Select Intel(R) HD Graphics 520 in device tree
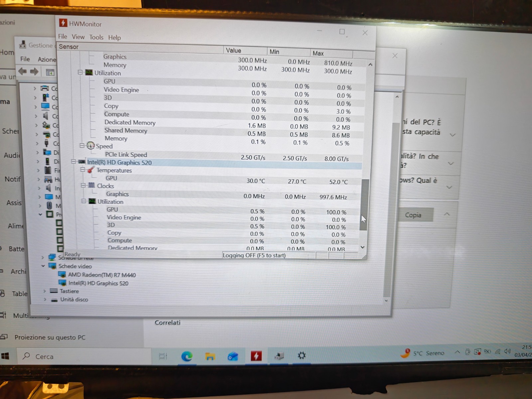The height and width of the screenshot is (399, 532). [x=98, y=283]
